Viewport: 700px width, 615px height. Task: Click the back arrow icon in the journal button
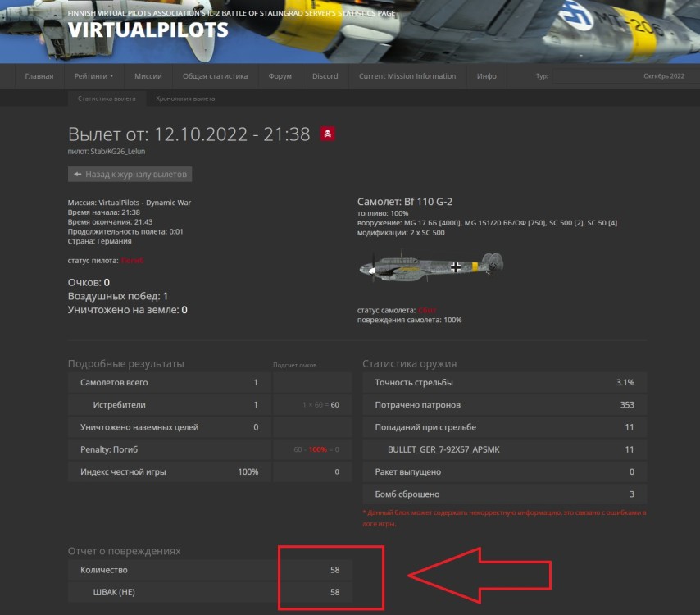coord(78,174)
